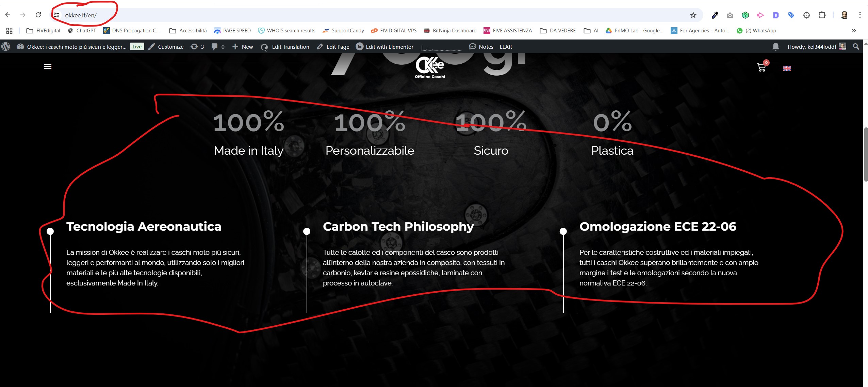Viewport: 868px width, 387px height.
Task: Open the notifications bell
Action: tap(776, 47)
